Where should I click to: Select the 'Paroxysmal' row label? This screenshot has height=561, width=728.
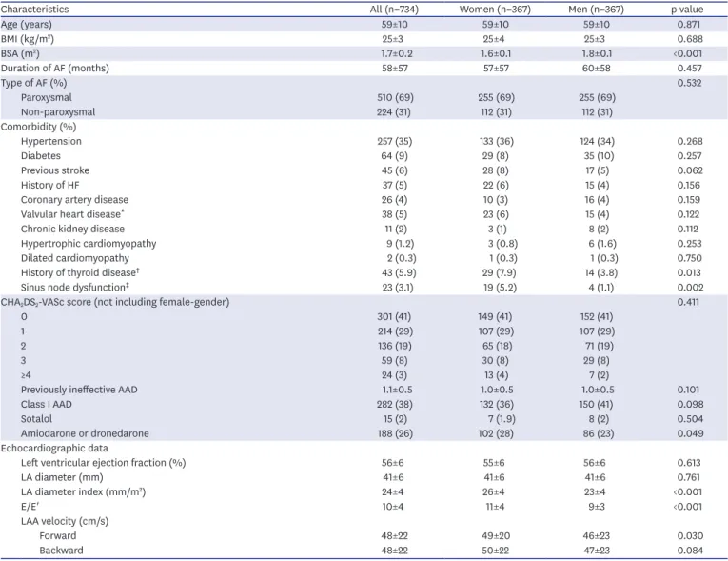[47, 97]
